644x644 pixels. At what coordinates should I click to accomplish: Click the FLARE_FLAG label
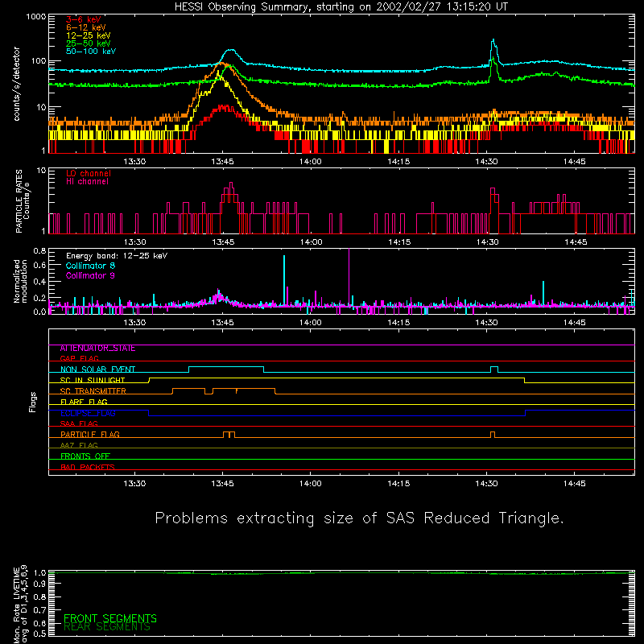(84, 402)
